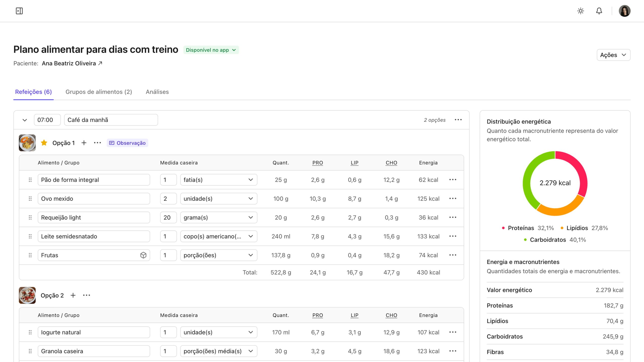Switch to Grupos de alimentos tab
The width and height of the screenshot is (644, 362).
[x=99, y=92]
